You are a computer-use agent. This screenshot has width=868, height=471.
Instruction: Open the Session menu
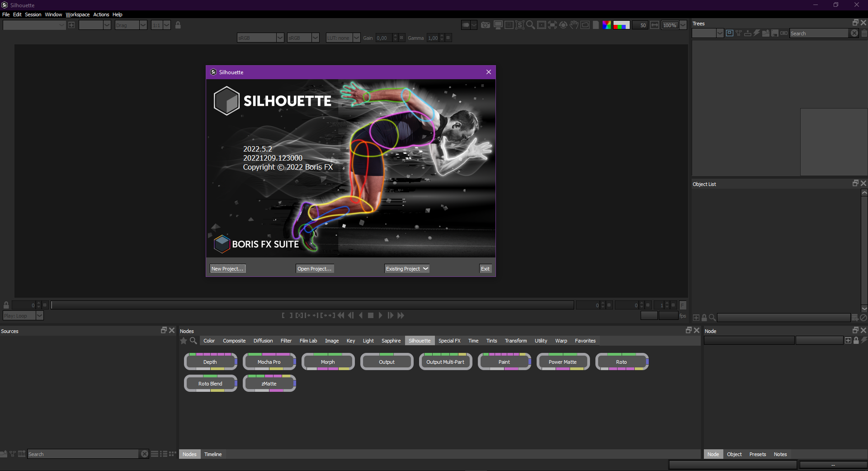(x=33, y=14)
